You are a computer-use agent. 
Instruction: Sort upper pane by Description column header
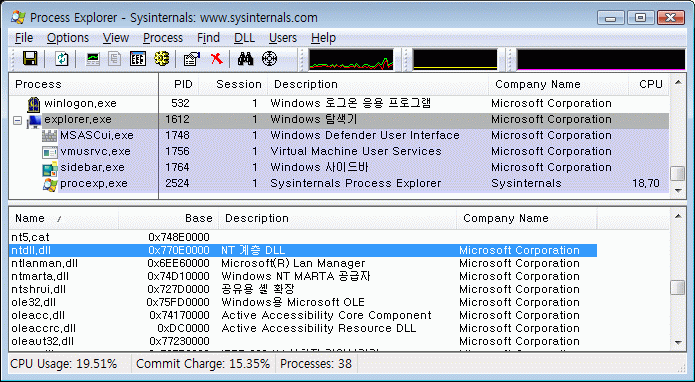point(378,84)
